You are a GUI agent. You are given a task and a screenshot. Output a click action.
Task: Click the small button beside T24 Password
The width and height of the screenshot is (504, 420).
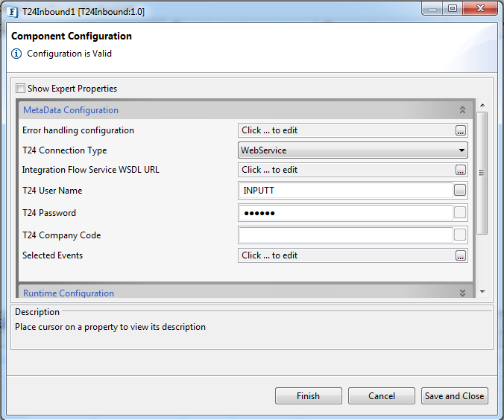click(x=460, y=212)
